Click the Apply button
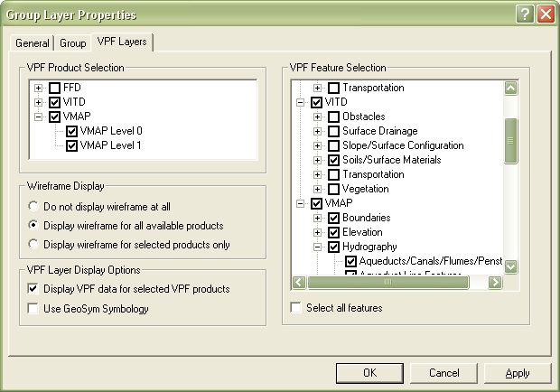The height and width of the screenshot is (392, 560). pyautogui.click(x=518, y=372)
